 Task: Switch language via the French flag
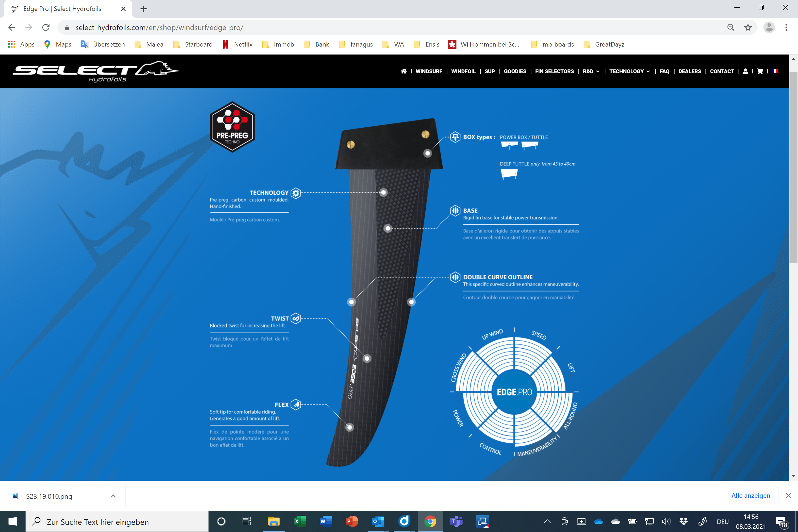(x=775, y=71)
